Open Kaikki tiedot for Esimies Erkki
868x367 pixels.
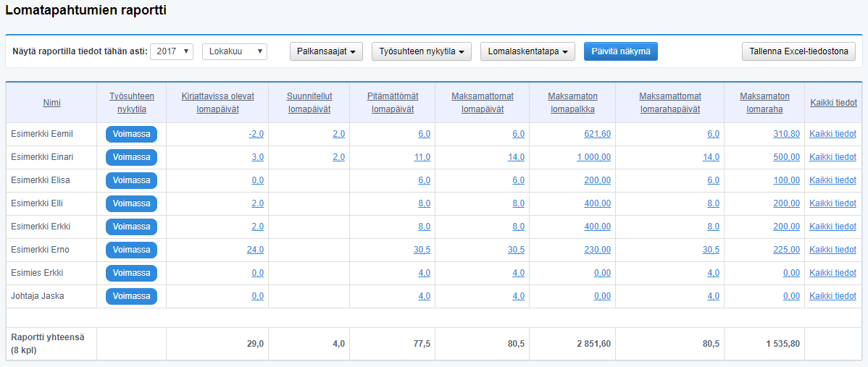click(832, 273)
